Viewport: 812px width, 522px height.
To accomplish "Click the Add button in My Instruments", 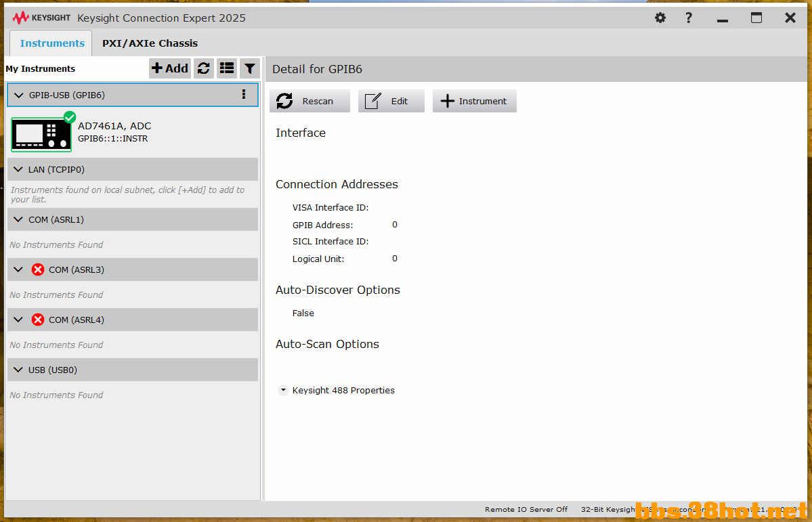I will pos(170,68).
